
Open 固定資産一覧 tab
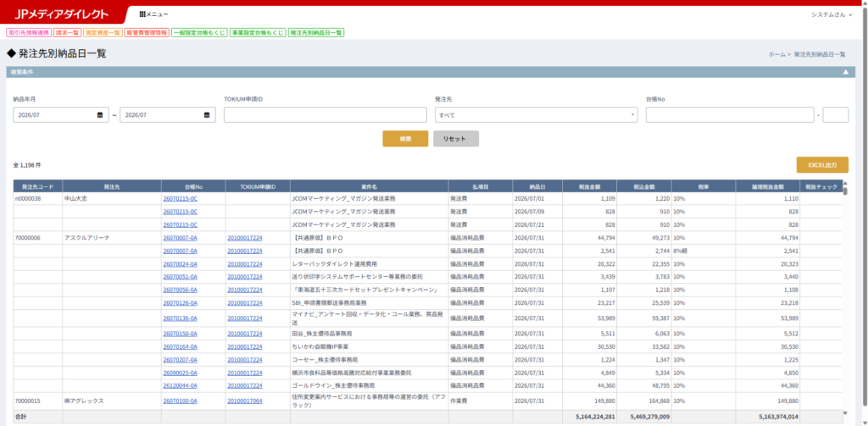point(103,33)
